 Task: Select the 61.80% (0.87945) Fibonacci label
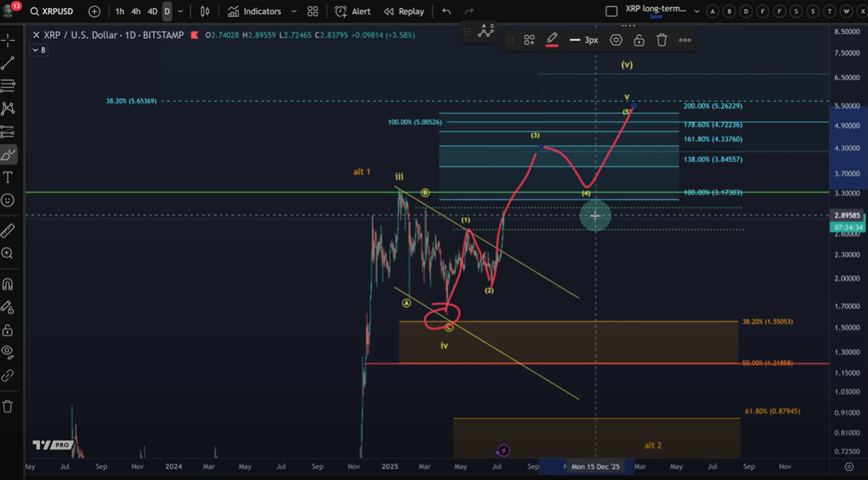pyautogui.click(x=772, y=412)
